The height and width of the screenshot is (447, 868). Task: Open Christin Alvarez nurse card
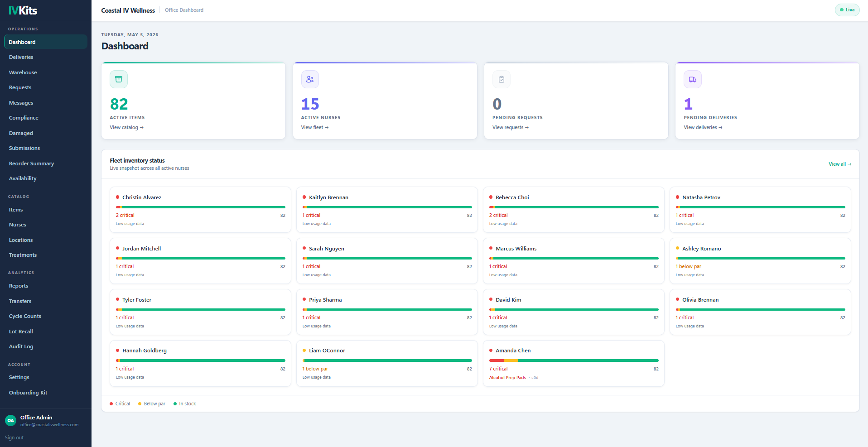point(200,210)
